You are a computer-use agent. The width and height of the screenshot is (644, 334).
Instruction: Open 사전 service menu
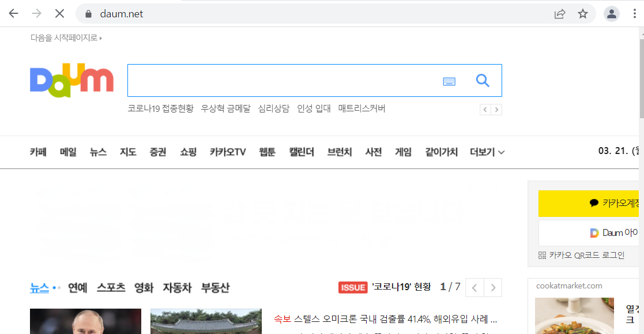click(x=374, y=152)
